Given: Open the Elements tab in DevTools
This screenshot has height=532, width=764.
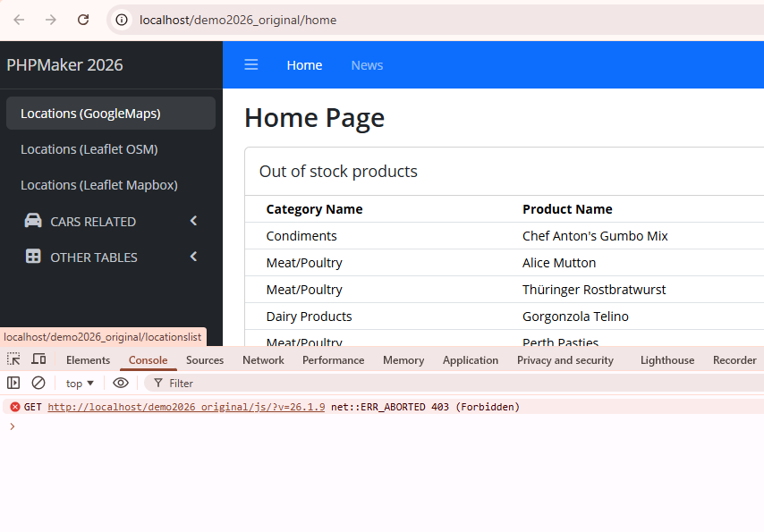Looking at the screenshot, I should [x=88, y=360].
